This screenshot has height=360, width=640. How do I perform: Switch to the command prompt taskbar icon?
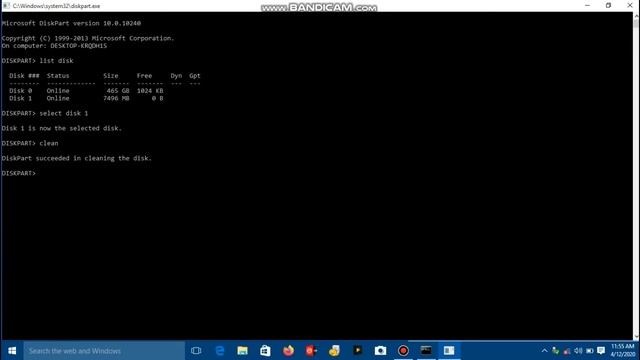(426, 351)
